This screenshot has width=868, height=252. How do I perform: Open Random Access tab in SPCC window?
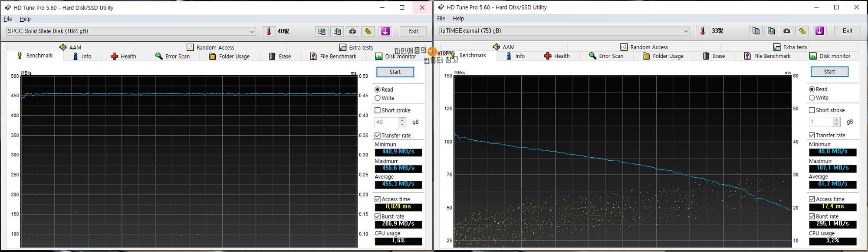pyautogui.click(x=210, y=47)
